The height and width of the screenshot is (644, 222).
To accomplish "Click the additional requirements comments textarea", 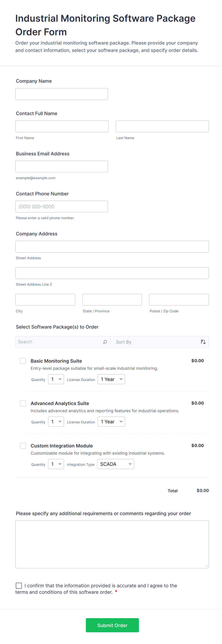I will pos(112,544).
